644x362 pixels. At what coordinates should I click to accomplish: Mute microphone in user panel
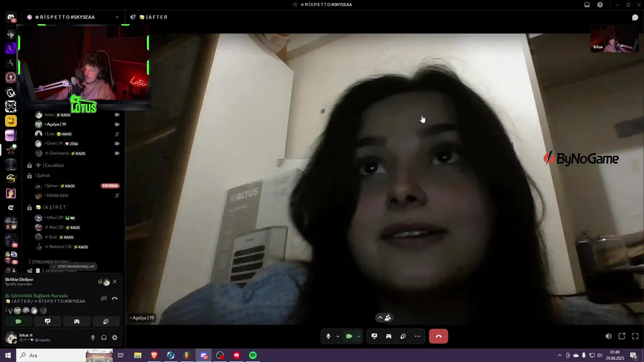[93, 338]
